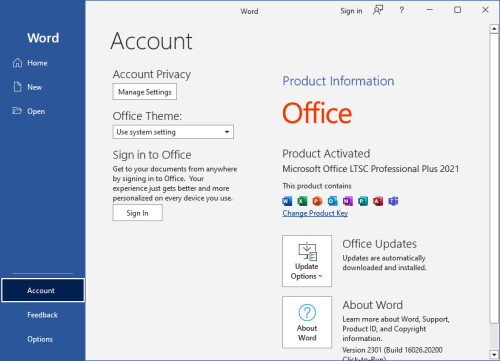
Task: Click the Word app icon under product contains
Action: (287, 201)
